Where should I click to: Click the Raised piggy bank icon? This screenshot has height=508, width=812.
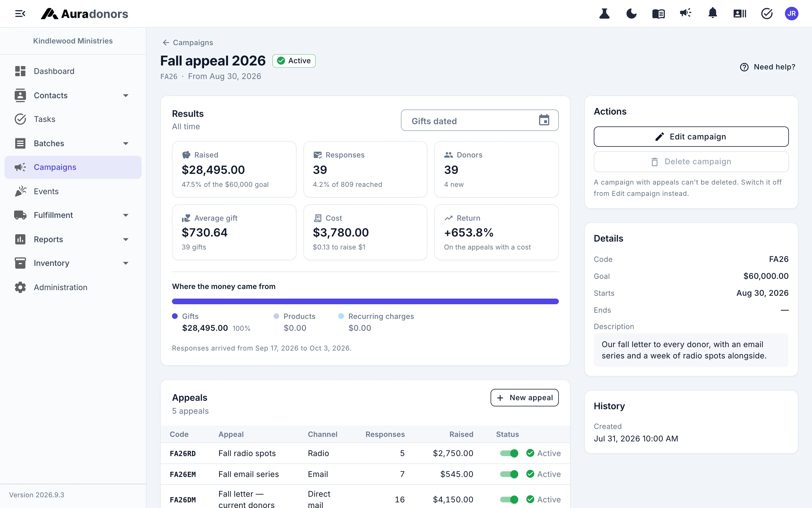pos(186,155)
